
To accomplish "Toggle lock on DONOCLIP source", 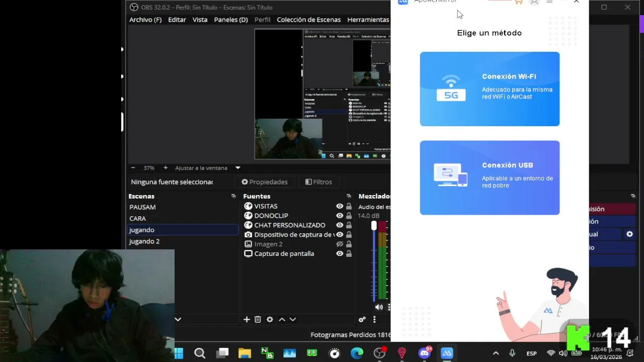I will tap(349, 216).
